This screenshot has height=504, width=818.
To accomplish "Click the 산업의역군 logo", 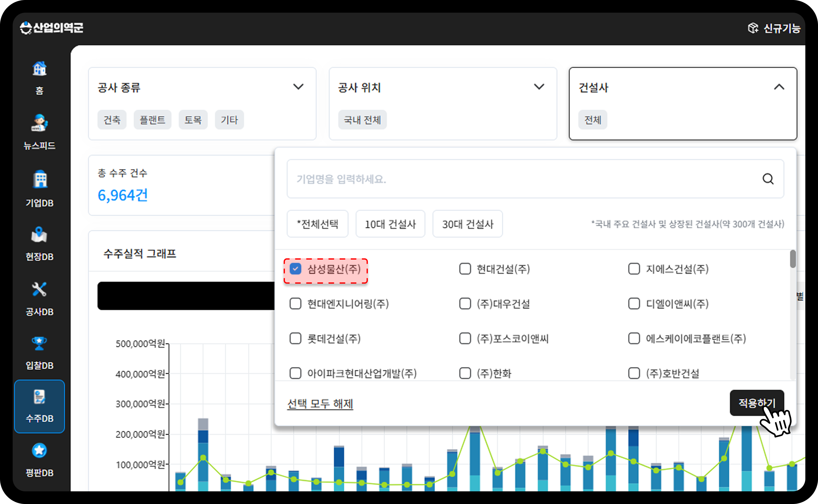I will pos(52,28).
